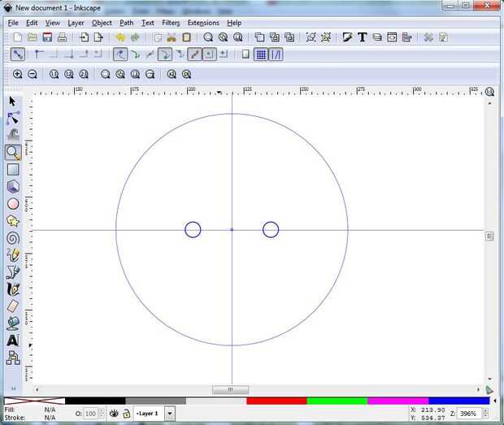Image resolution: width=504 pixels, height=425 pixels.
Task: Click the no-paint X swatch
Action: tap(34, 401)
